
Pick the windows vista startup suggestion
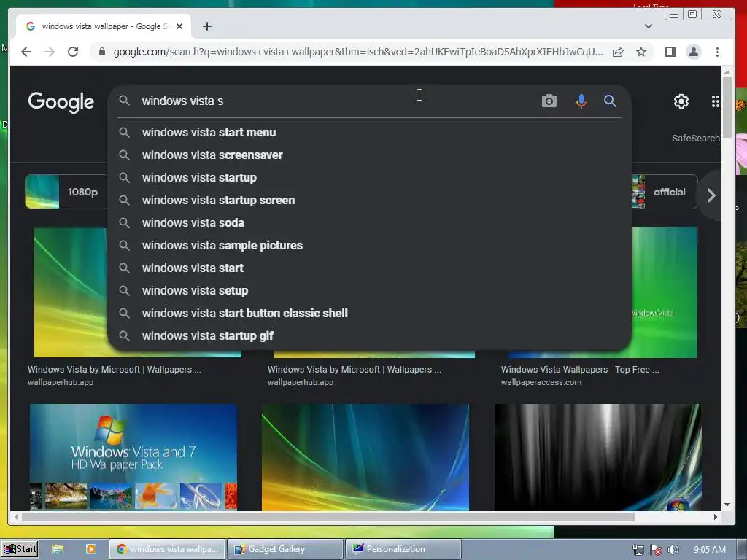369,178
